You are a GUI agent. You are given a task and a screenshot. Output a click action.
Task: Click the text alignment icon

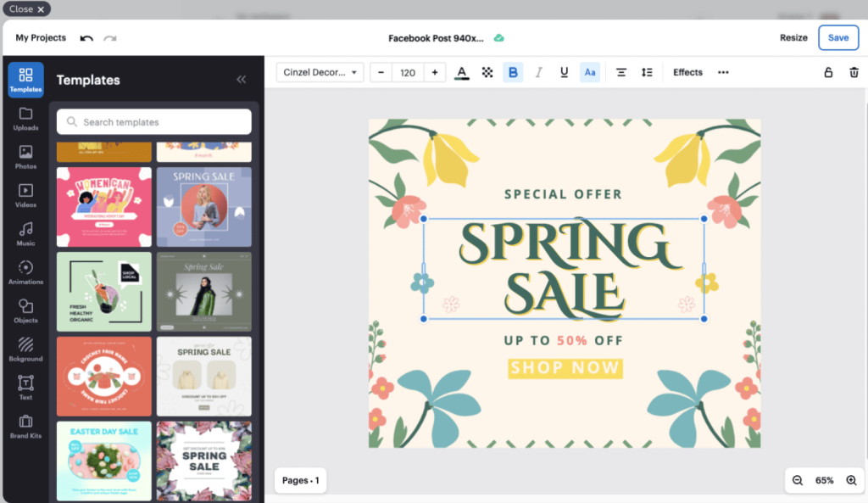(621, 73)
